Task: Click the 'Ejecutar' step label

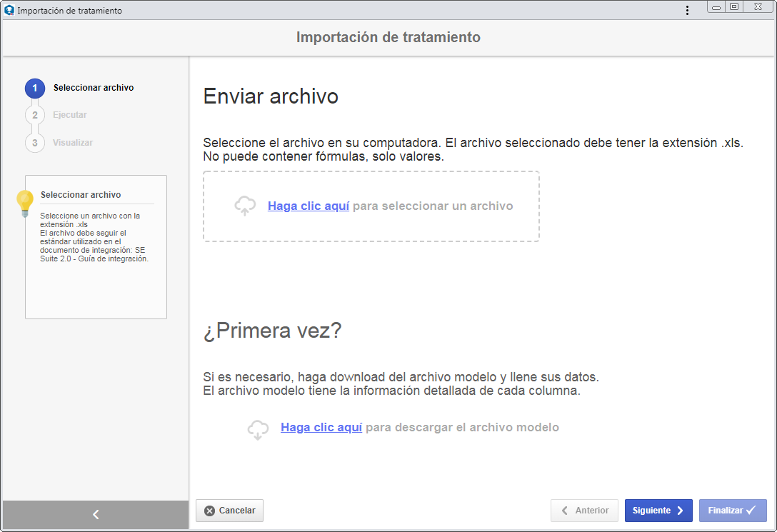Action: (x=70, y=115)
